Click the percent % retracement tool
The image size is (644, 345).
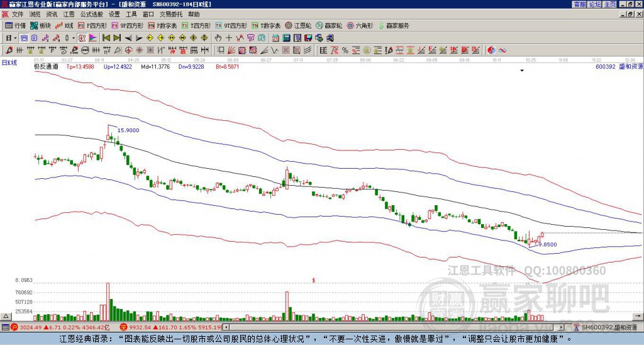pos(345,50)
